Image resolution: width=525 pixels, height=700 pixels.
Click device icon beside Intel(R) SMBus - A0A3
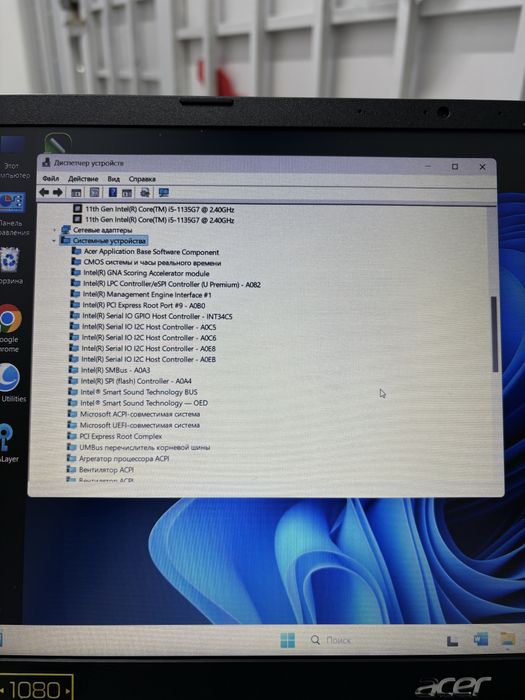click(73, 370)
